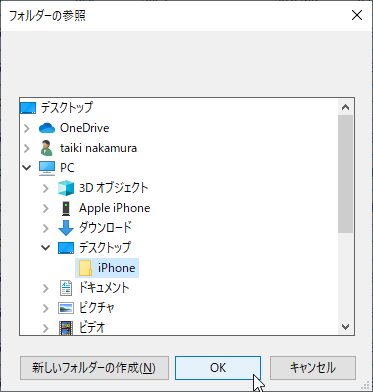Viewport: 373px width, 392px height.
Task: Expand the ピクチャ node
Action: 46,308
